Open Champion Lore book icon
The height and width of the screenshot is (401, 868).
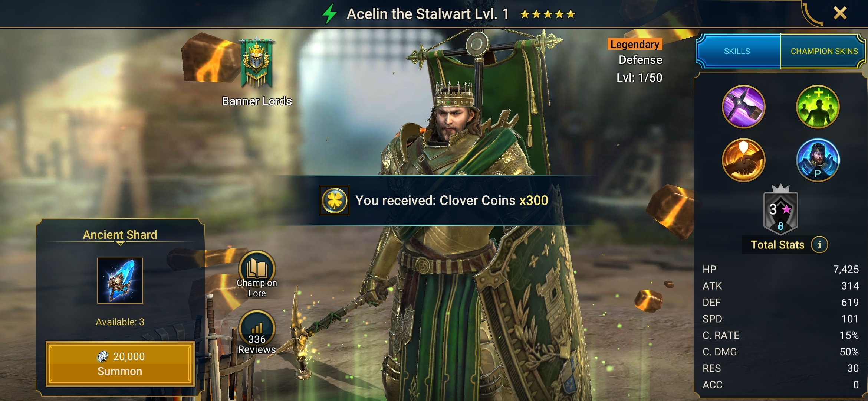[x=257, y=273]
